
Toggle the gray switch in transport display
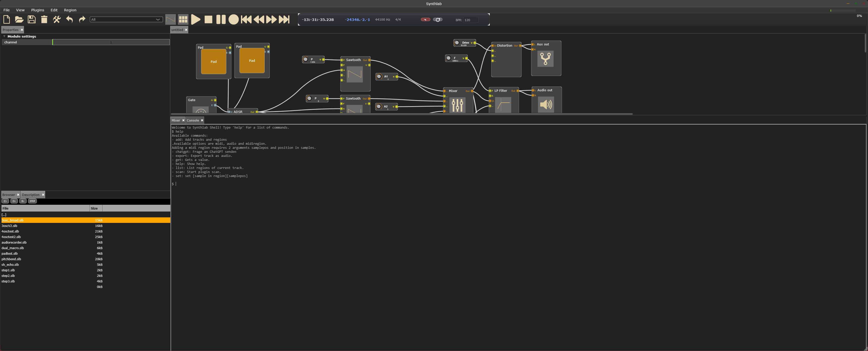pyautogui.click(x=437, y=19)
